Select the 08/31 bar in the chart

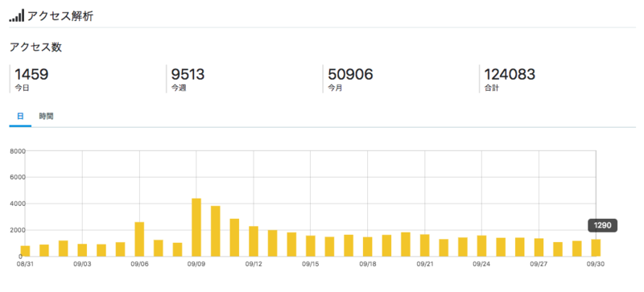pos(26,251)
